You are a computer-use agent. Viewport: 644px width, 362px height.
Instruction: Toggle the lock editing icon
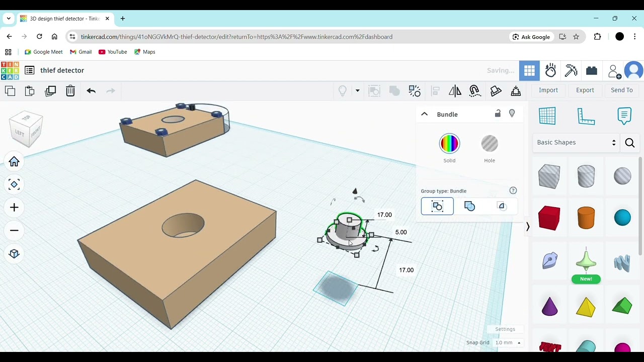(x=498, y=114)
